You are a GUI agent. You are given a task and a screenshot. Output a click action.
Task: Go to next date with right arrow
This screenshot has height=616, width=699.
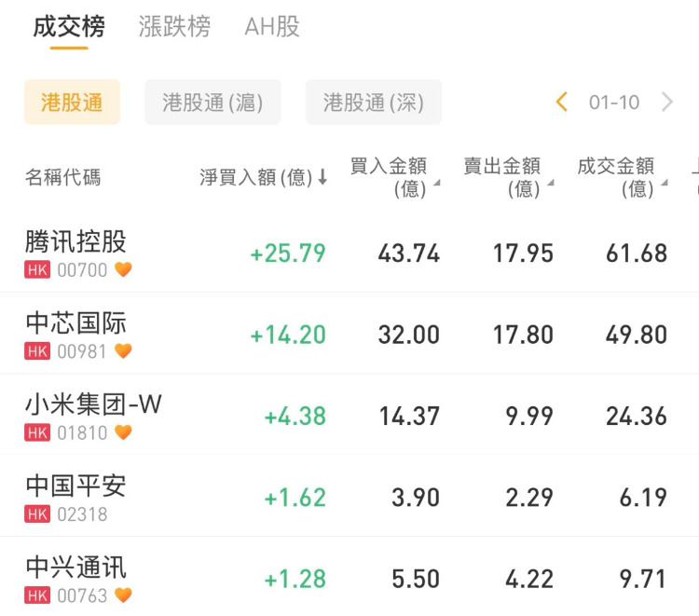coord(667,103)
